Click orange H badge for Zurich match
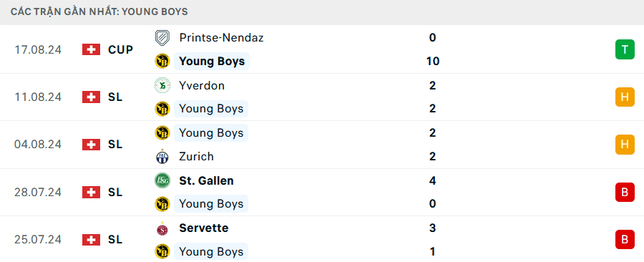The width and height of the screenshot is (644, 262). point(625,145)
